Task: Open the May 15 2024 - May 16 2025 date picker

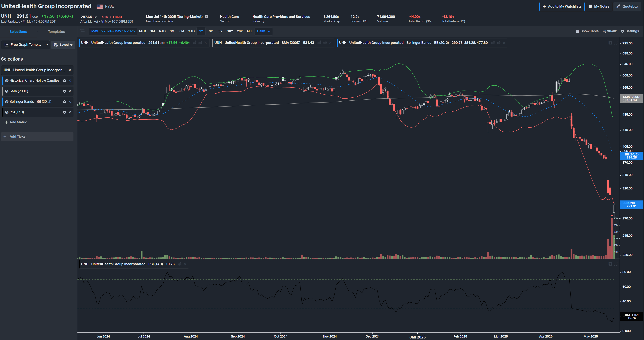Action: pyautogui.click(x=113, y=31)
